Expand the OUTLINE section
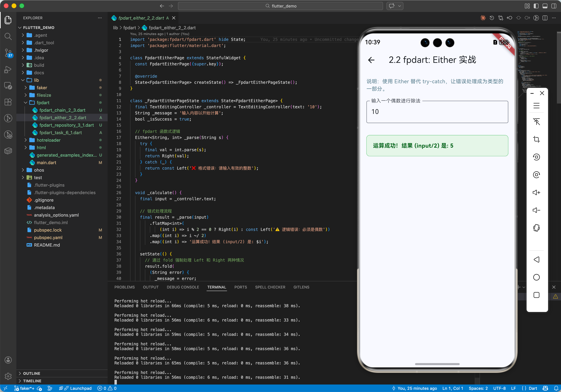The width and height of the screenshot is (561, 392). tap(32, 373)
